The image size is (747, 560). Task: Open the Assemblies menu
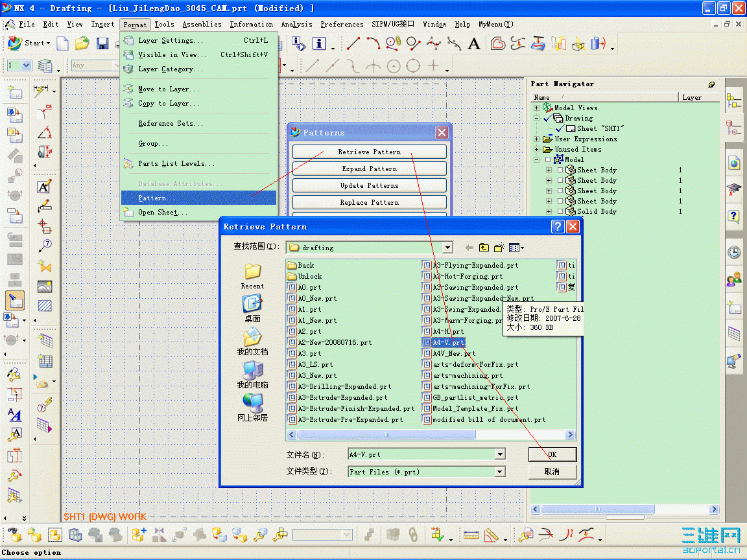202,24
